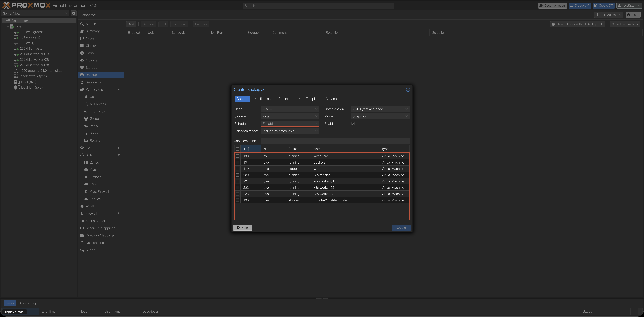Open the Schedule Simulator
The height and width of the screenshot is (317, 644).
(625, 24)
